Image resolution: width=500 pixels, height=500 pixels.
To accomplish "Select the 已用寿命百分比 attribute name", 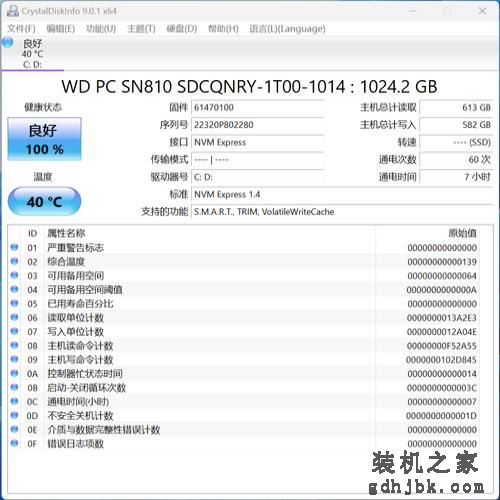I will pyautogui.click(x=80, y=304).
